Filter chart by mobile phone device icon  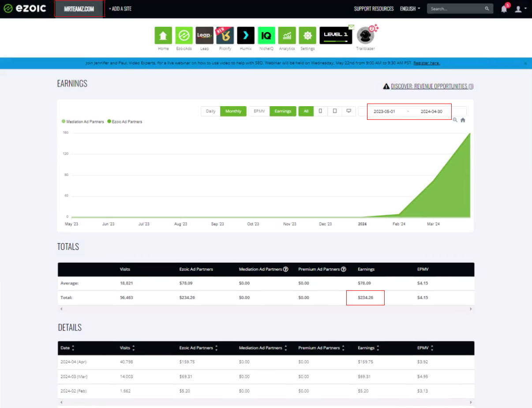(320, 111)
